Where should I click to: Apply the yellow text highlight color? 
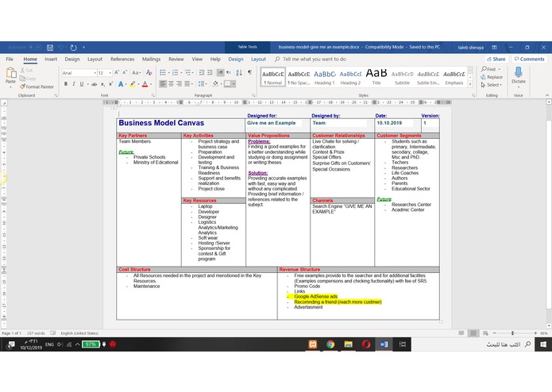pyautogui.click(x=133, y=84)
